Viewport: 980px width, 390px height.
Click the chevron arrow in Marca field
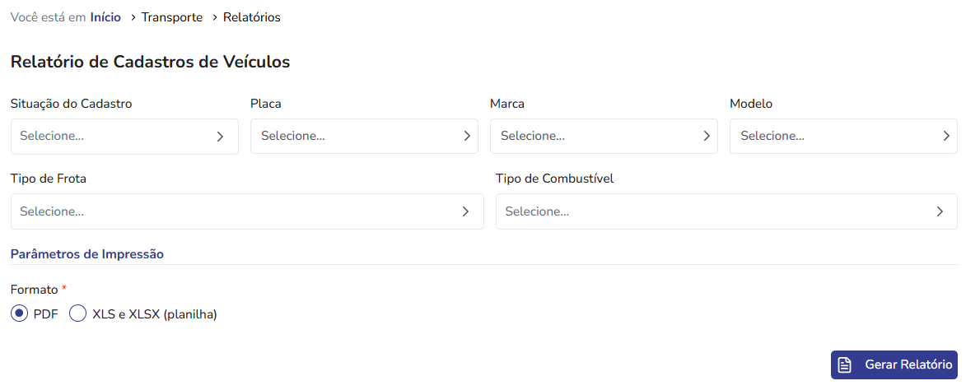tap(707, 136)
